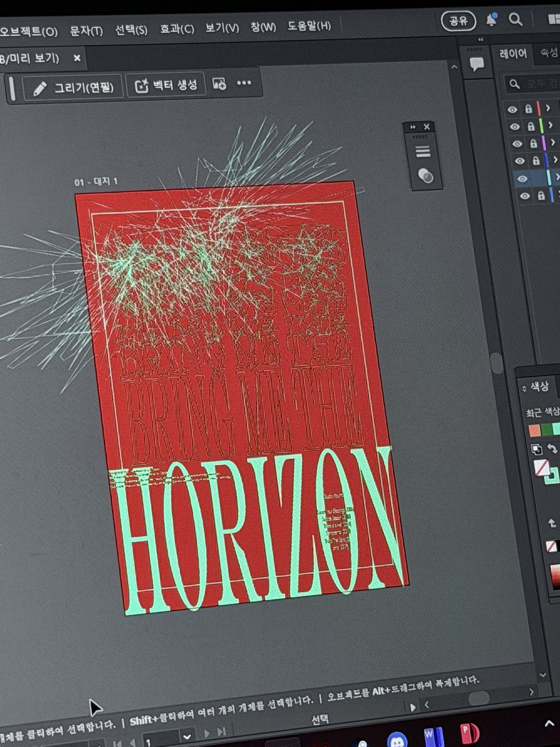Image resolution: width=560 pixels, height=747 pixels.
Task: Expand the floating panel with double arrows
Action: click(413, 127)
